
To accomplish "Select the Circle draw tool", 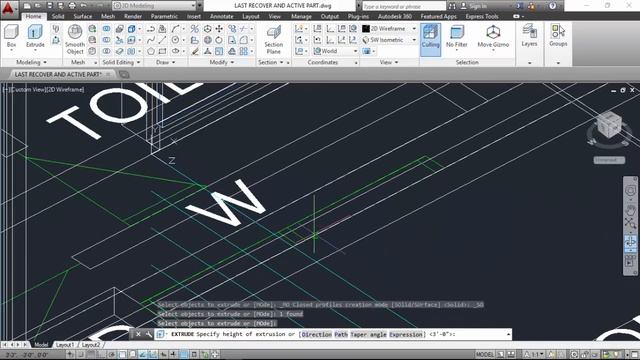I will (176, 40).
